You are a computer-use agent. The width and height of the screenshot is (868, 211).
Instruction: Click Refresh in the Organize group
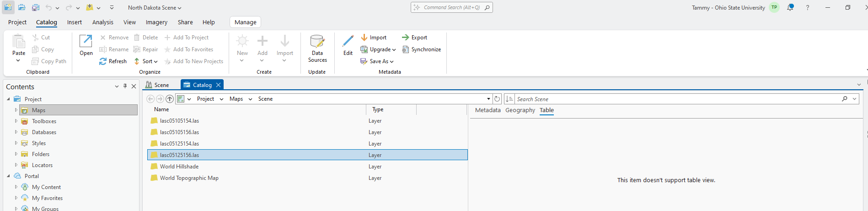pos(113,61)
